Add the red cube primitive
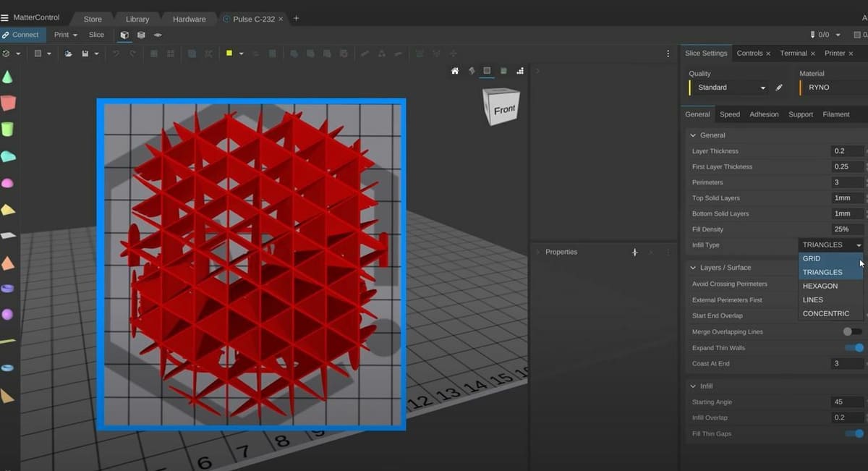Image resolution: width=868 pixels, height=471 pixels. pos(7,103)
